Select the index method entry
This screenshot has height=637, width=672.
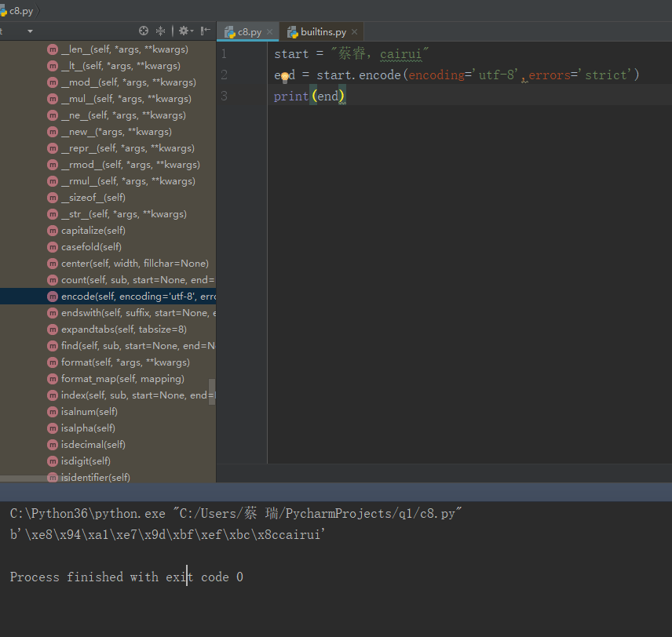(x=131, y=395)
